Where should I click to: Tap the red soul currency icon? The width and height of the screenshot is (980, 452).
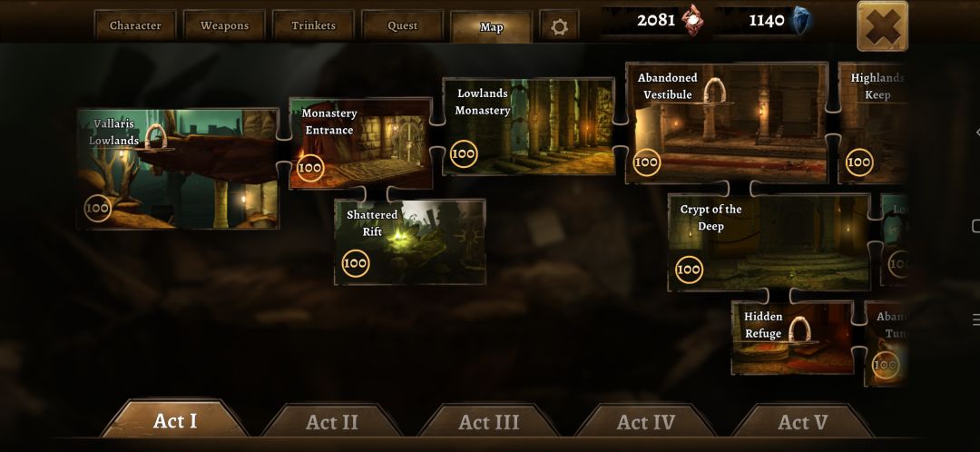click(692, 20)
